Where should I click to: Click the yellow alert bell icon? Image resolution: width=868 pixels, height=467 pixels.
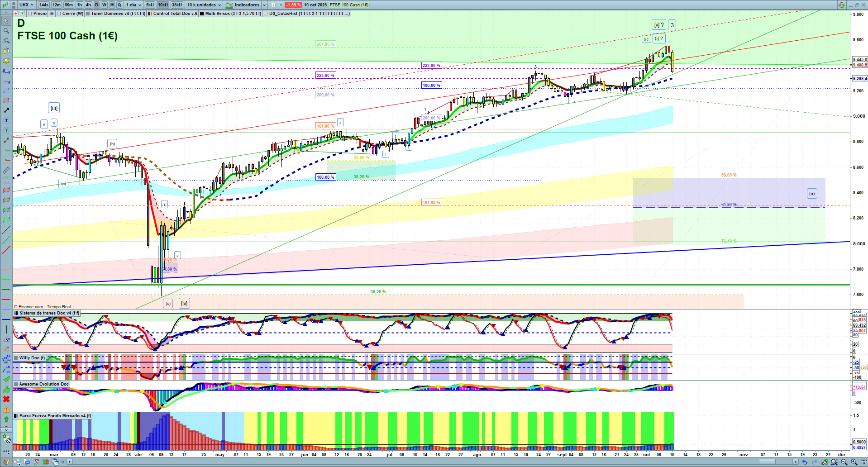(x=6, y=61)
